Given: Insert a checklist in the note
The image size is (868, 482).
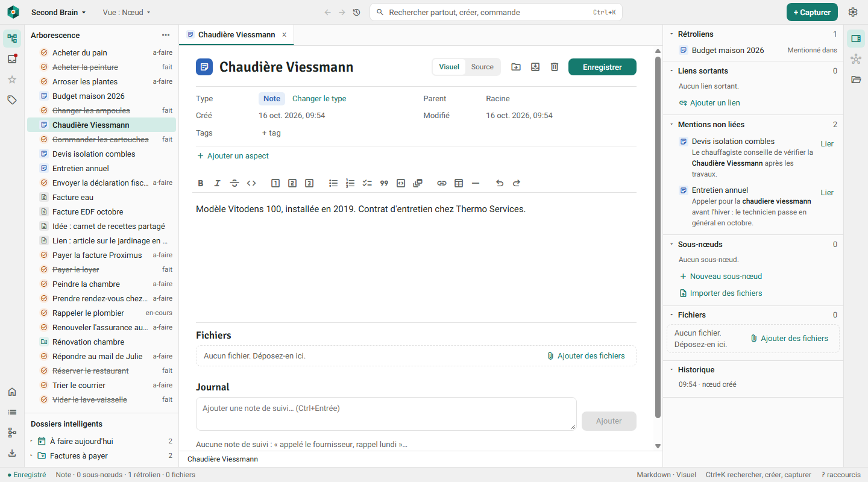Looking at the screenshot, I should (367, 183).
